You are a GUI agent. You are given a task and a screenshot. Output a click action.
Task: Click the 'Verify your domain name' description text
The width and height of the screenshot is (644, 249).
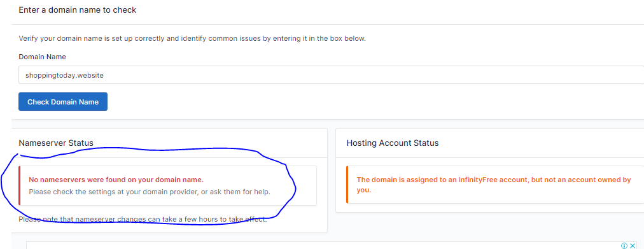(x=192, y=39)
